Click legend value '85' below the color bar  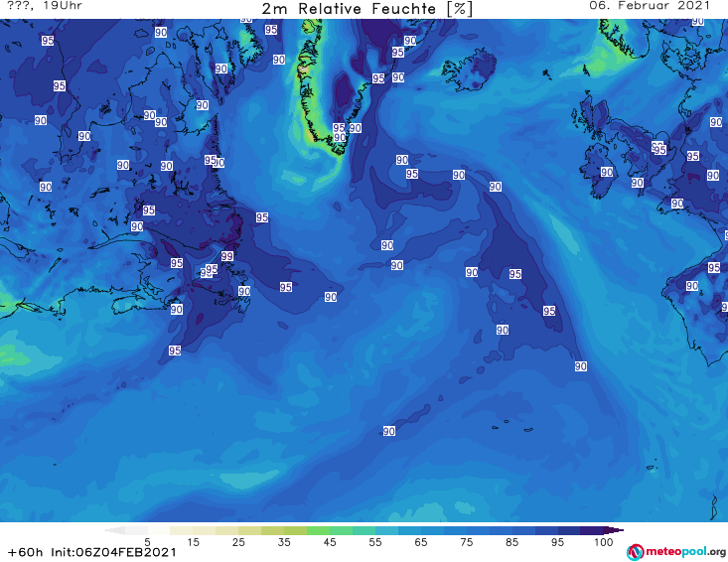511,542
